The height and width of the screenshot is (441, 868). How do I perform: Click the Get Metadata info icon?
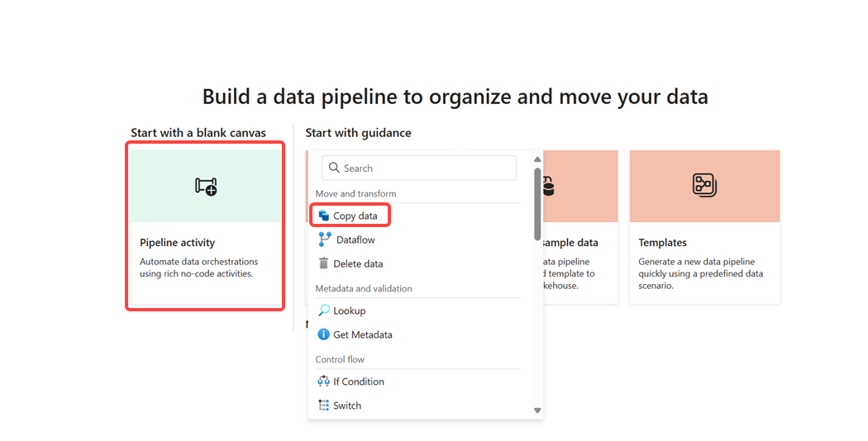tap(324, 334)
